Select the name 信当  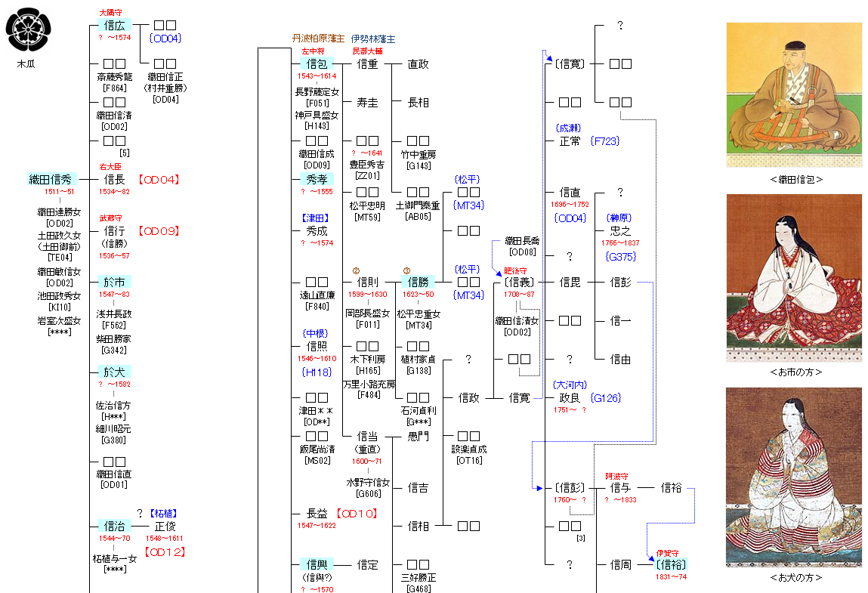coord(368,437)
